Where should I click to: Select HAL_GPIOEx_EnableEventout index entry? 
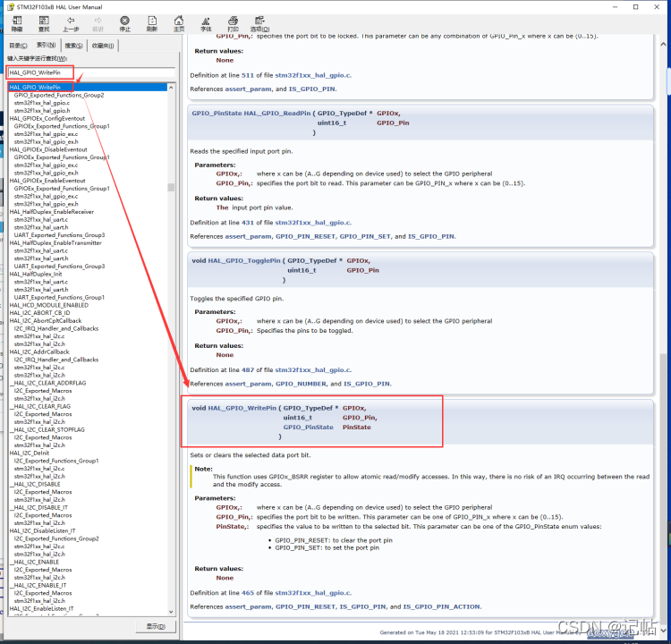tap(47, 181)
